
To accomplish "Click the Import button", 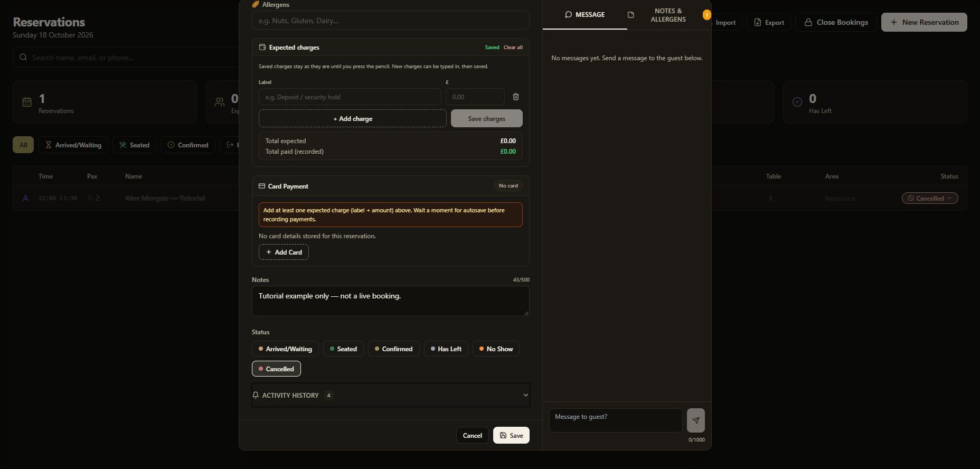I will (727, 22).
